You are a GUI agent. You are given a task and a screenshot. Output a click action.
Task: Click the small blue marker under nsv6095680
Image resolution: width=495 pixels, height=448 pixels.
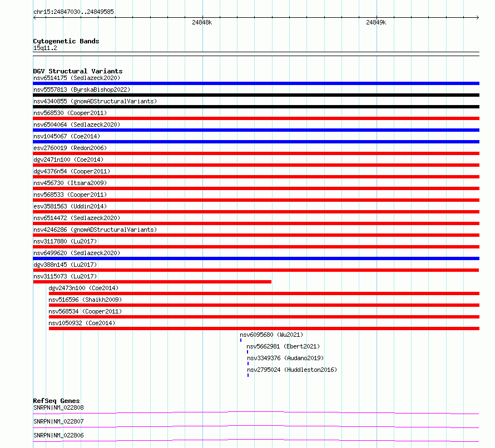pos(241,340)
